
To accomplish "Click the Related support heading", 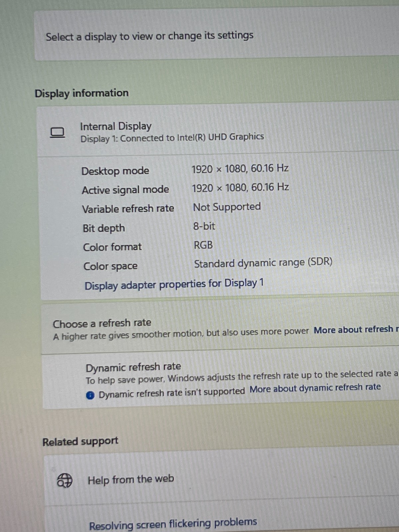I will coord(80,441).
